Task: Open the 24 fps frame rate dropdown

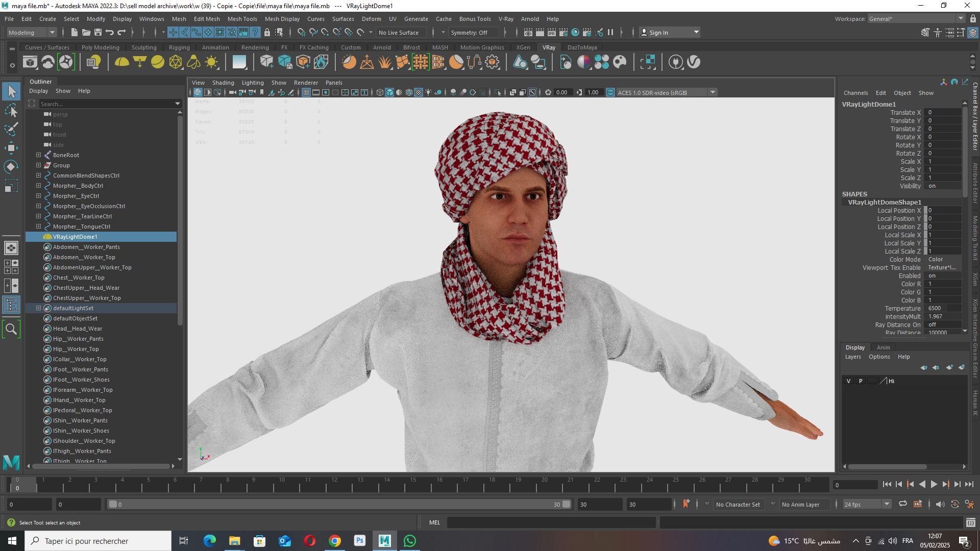Action: point(867,504)
